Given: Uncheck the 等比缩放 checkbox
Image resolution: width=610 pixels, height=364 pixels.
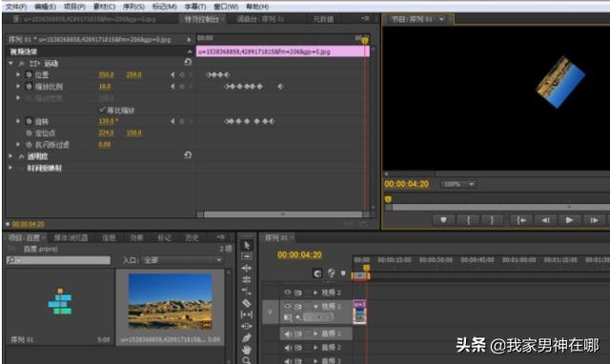Looking at the screenshot, I should 102,110.
